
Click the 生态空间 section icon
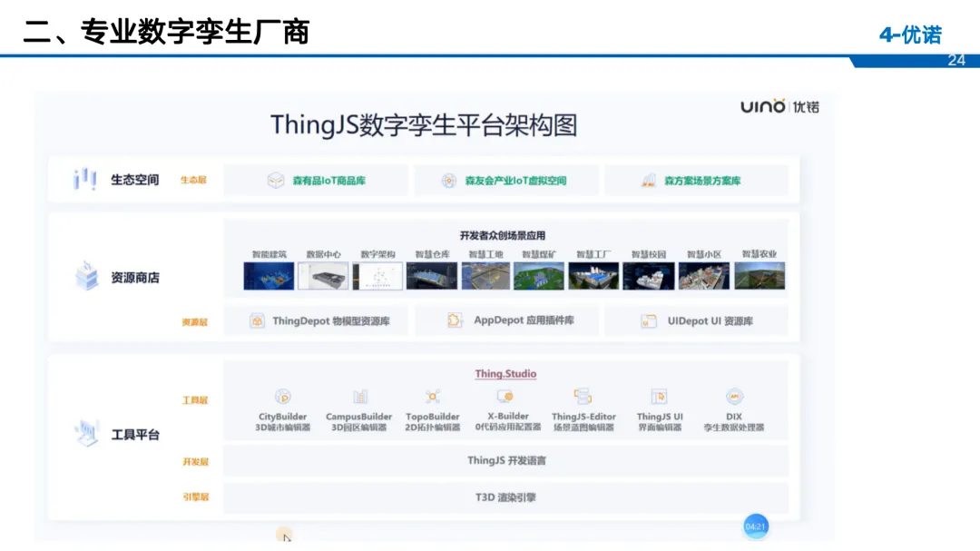tap(85, 179)
